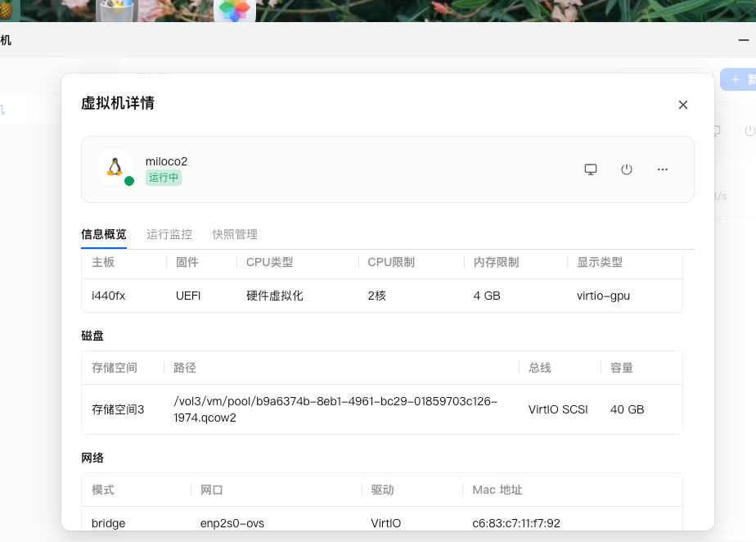This screenshot has width=756, height=542.
Task: Click the pineapple icon in the dock
Action: 7,10
